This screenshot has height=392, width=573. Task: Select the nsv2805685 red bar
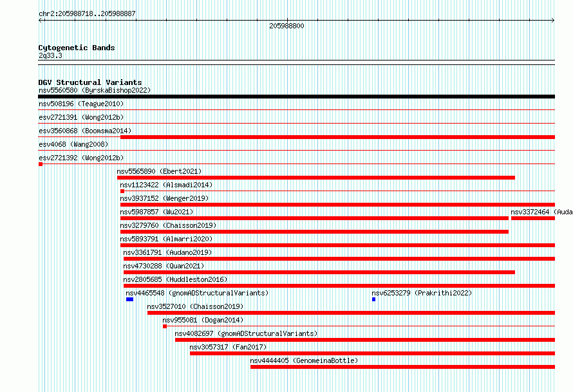(339, 286)
